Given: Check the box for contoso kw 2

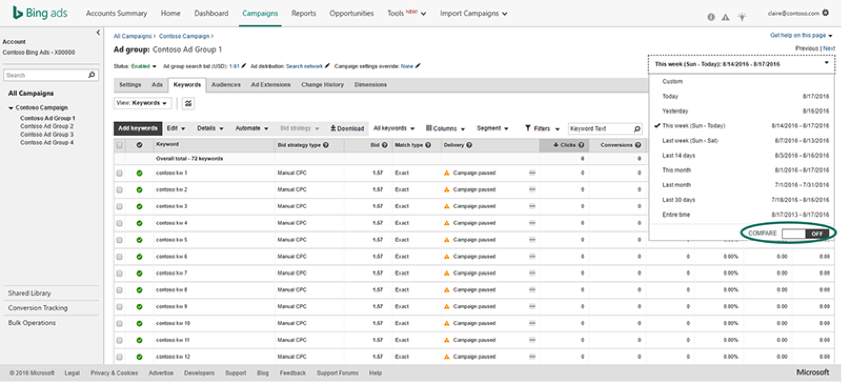Looking at the screenshot, I should point(119,190).
